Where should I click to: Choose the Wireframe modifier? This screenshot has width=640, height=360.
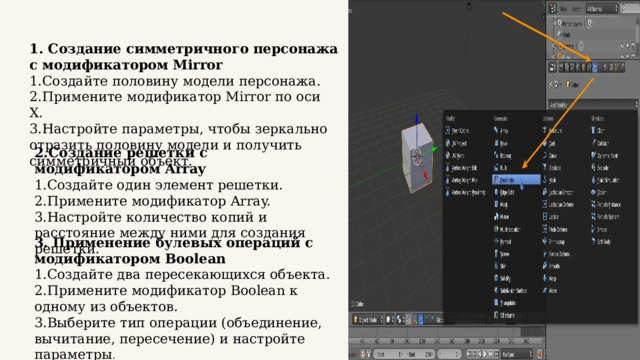(504, 315)
